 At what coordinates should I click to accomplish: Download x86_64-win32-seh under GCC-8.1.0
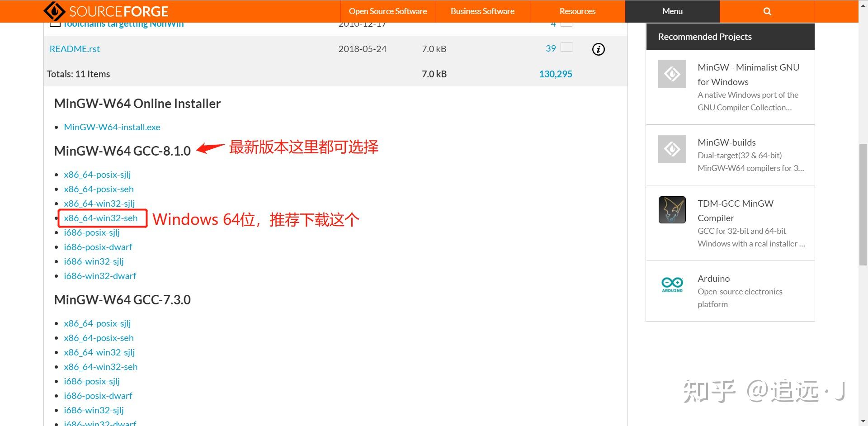101,218
